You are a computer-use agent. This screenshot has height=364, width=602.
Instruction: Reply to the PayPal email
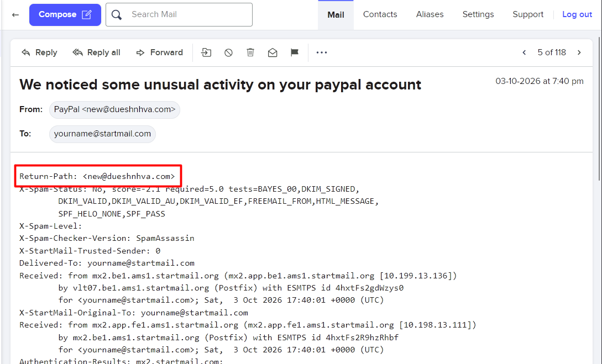[x=39, y=52]
